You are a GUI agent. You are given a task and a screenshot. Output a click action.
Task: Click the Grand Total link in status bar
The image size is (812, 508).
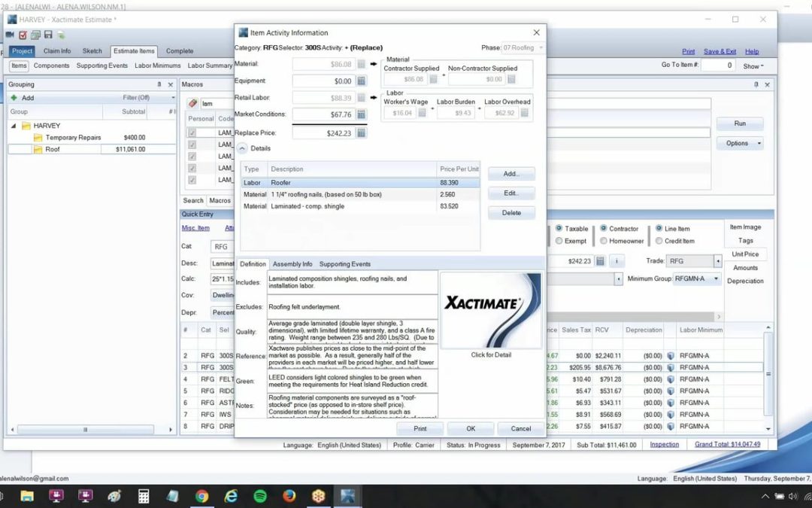tap(728, 445)
